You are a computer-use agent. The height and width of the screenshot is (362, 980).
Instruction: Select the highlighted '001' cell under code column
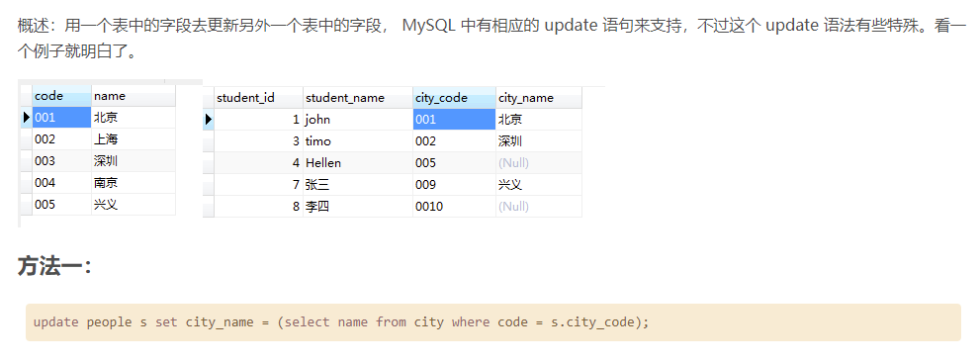point(62,118)
